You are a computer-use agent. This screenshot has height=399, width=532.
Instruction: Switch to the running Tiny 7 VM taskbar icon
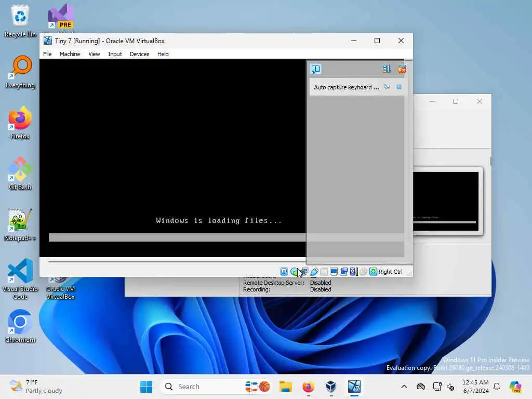pos(354,387)
